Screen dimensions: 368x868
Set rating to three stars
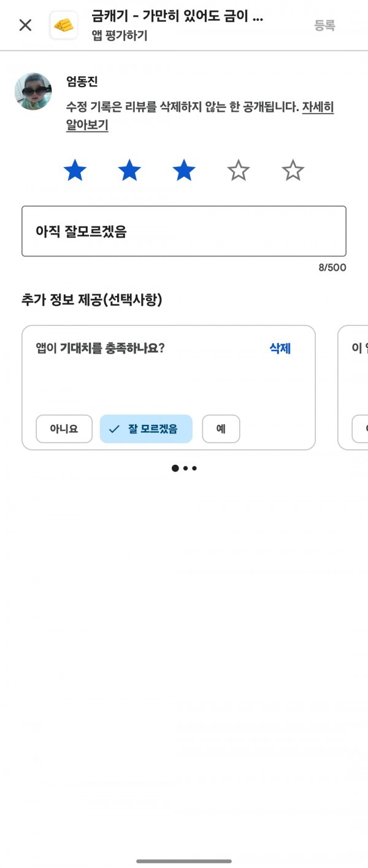click(x=184, y=170)
